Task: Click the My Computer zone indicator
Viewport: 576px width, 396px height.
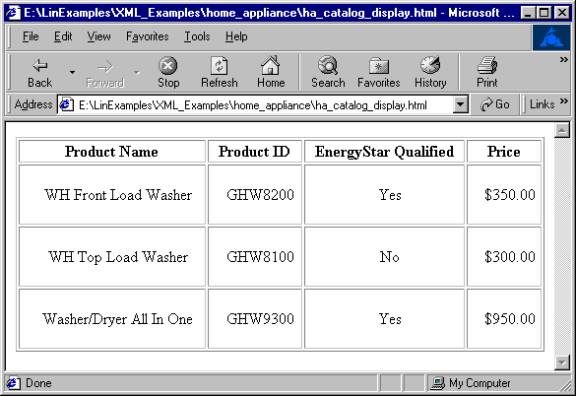Action: click(472, 383)
